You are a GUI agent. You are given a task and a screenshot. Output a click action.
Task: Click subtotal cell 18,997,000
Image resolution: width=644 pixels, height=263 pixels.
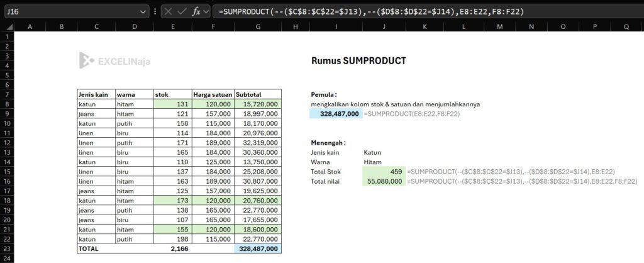click(257, 114)
